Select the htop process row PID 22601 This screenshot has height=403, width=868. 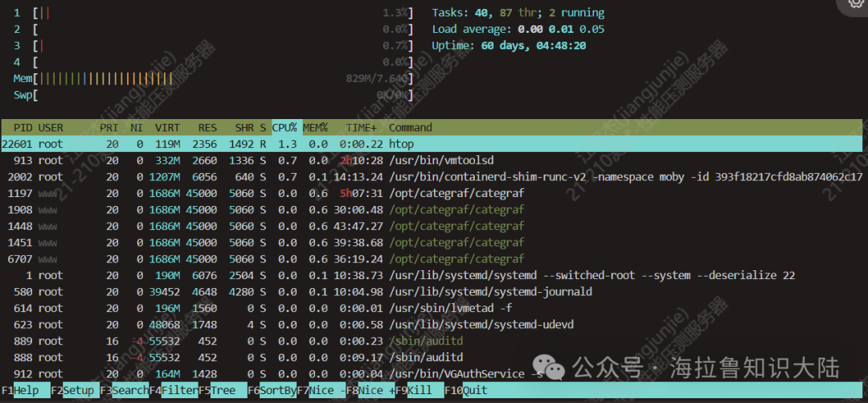pos(432,144)
